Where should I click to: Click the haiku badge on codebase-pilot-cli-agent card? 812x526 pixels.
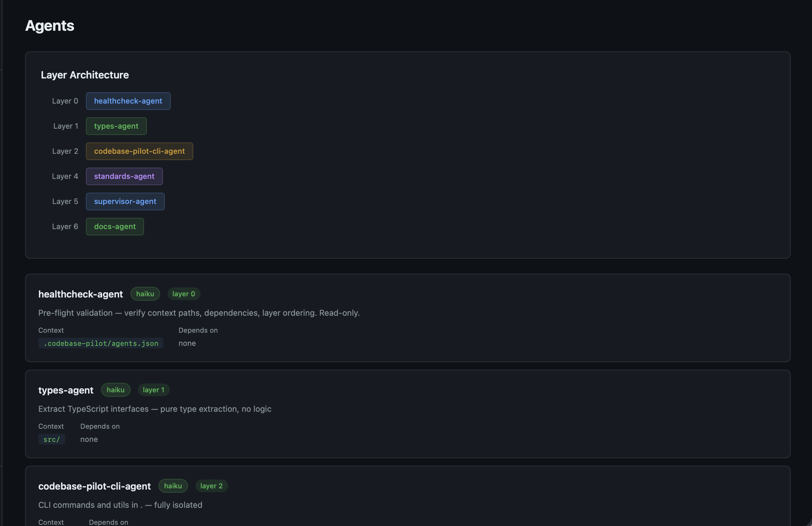pyautogui.click(x=173, y=486)
